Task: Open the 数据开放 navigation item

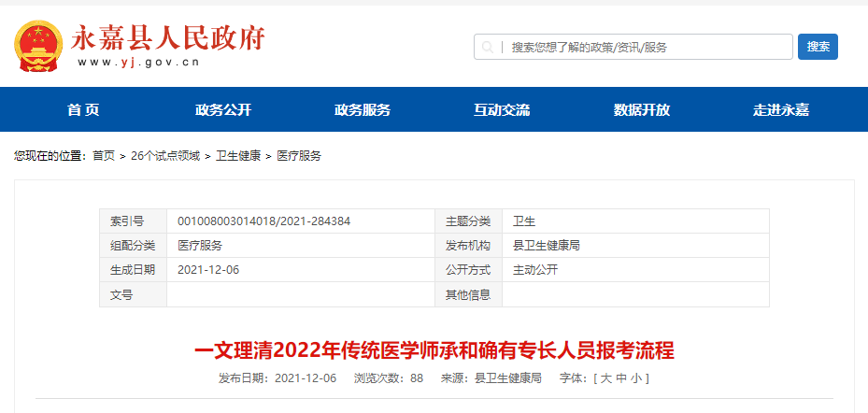Action: pos(642,109)
